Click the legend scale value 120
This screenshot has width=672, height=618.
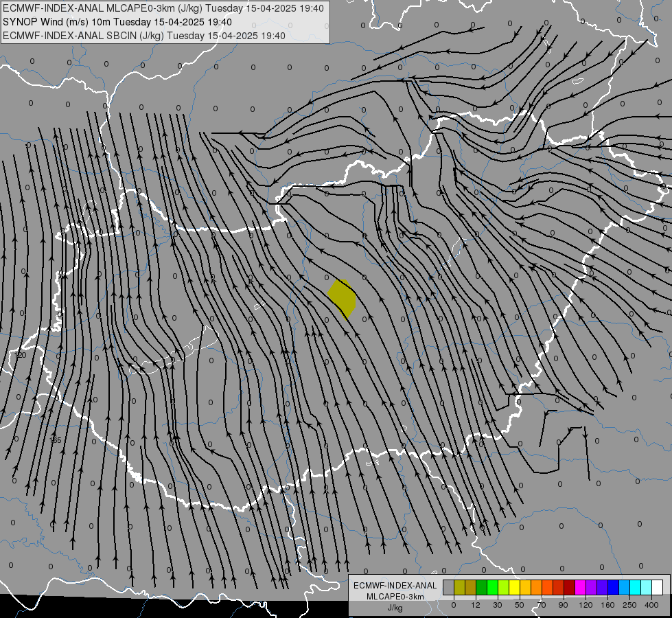pyautogui.click(x=586, y=605)
